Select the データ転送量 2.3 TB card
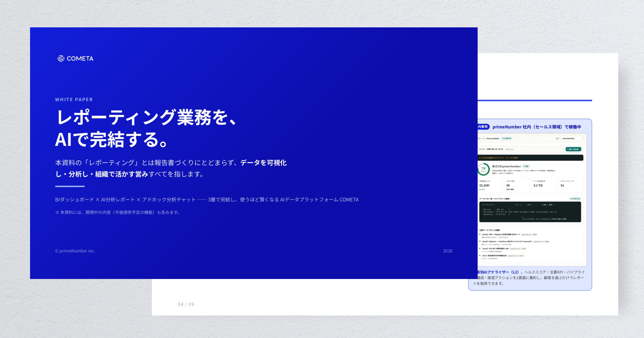The image size is (644, 338). point(544,185)
